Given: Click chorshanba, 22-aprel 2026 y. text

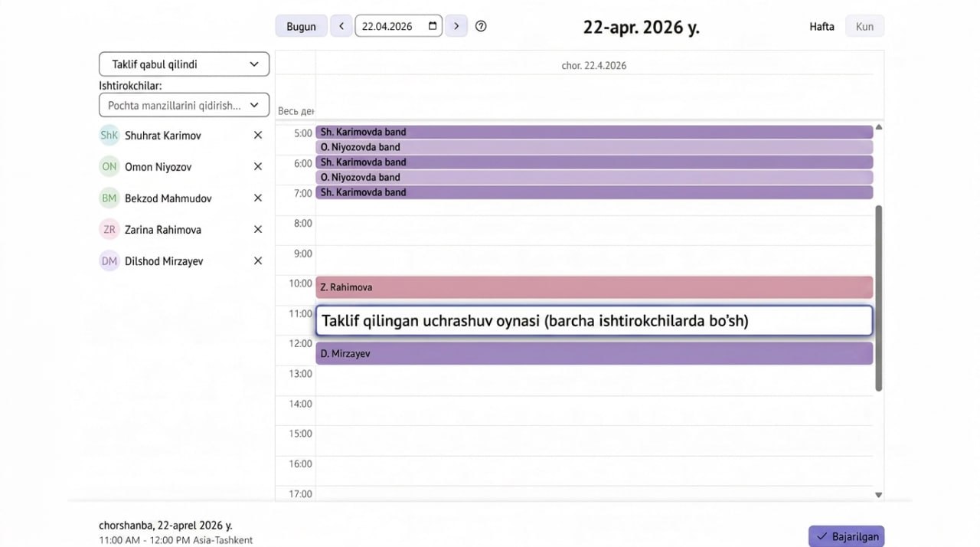Looking at the screenshot, I should [165, 526].
